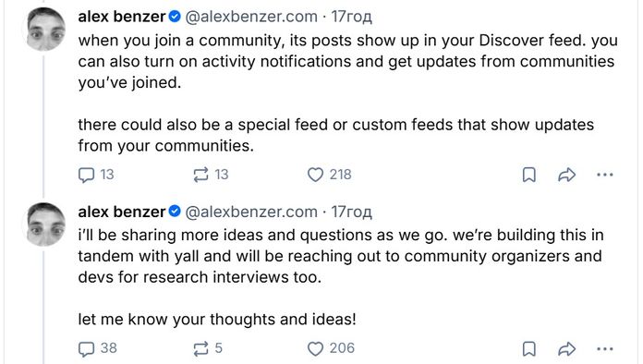Viewport: 643px width, 364px height.
Task: Repost the post with 5 reposts
Action: [208, 349]
